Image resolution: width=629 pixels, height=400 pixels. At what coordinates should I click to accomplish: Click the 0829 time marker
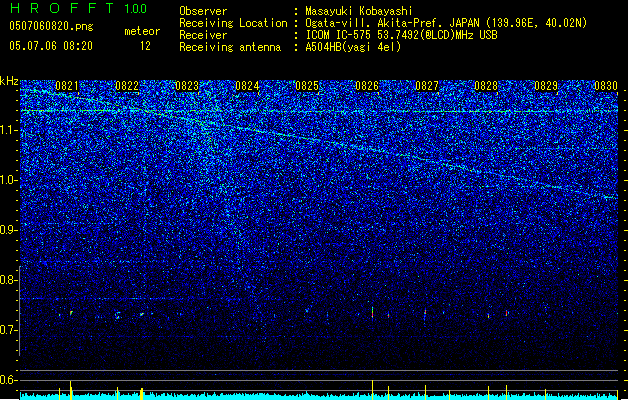coord(546,86)
